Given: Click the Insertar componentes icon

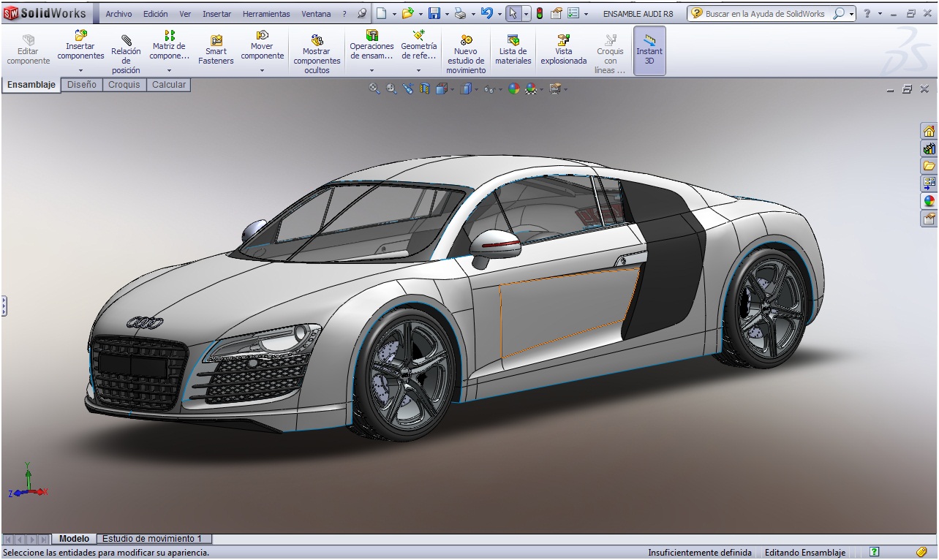Looking at the screenshot, I should click(x=81, y=35).
